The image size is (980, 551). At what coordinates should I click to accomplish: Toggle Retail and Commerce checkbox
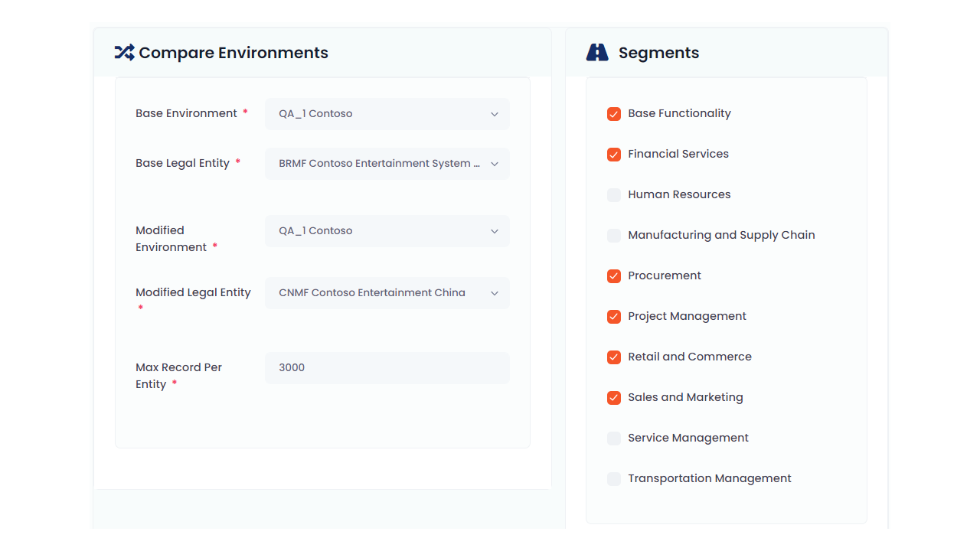pos(614,357)
